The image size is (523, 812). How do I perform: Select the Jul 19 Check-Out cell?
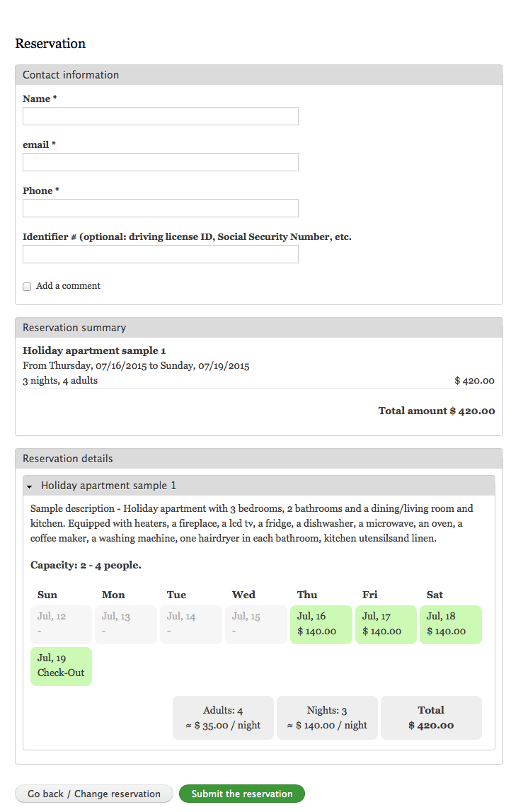[61, 666]
